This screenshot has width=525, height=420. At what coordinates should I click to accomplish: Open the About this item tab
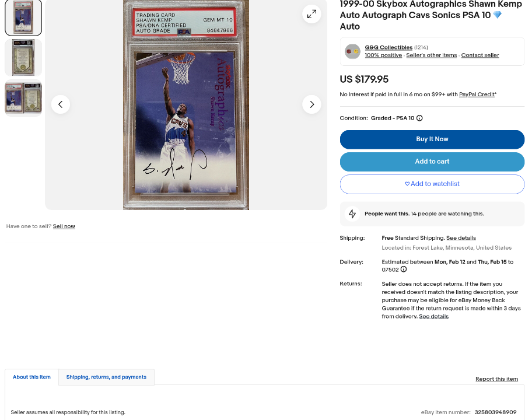coord(32,377)
